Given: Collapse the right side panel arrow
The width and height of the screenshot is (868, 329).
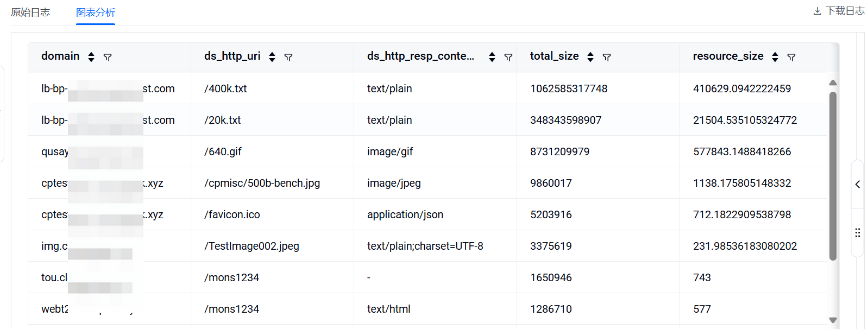Looking at the screenshot, I should 858,185.
